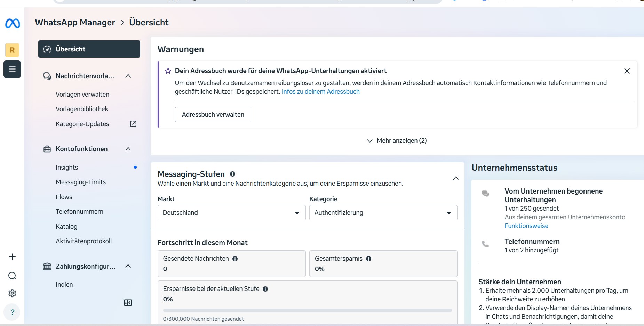Click the plus icon in left rail
Image resolution: width=644 pixels, height=326 pixels.
[12, 257]
